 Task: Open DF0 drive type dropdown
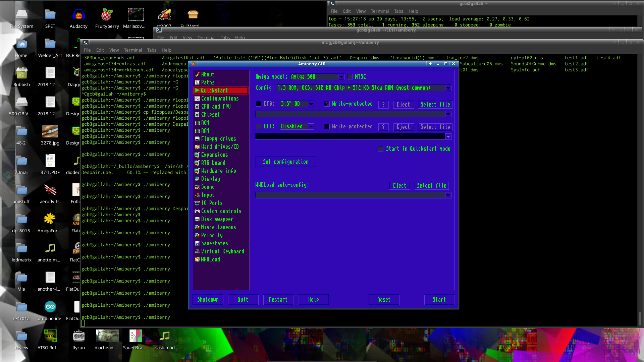pos(311,104)
